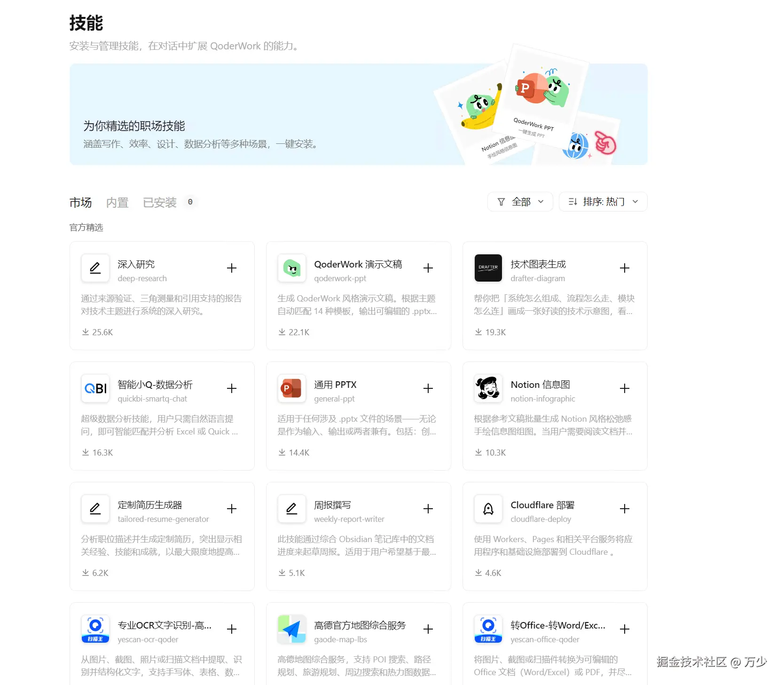784x685 pixels.
Task: Click the Notion 信息图 cartoon face icon
Action: pos(488,388)
